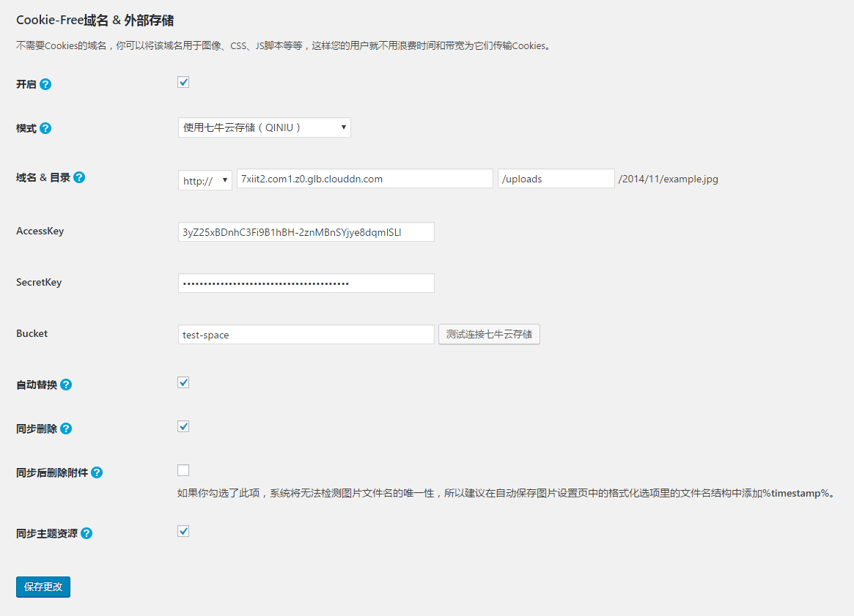This screenshot has height=616, width=854.
Task: Toggle the 自动替换 checkbox
Action: click(183, 382)
